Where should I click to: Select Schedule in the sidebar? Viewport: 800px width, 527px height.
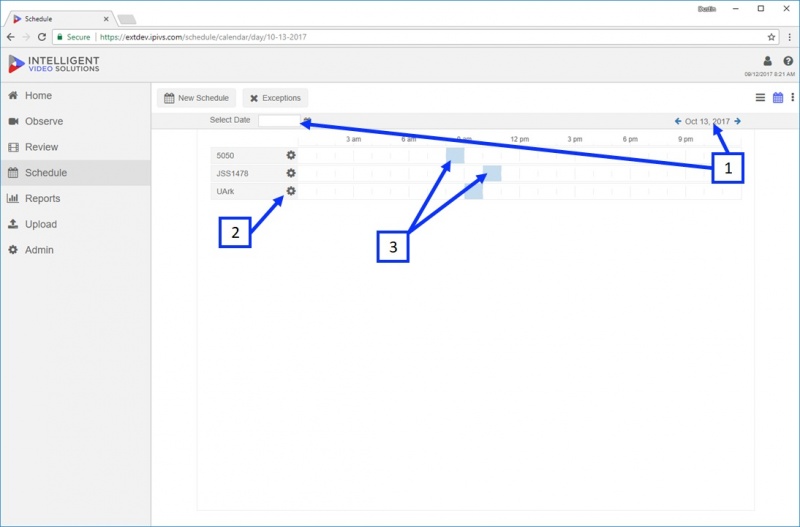click(76, 172)
